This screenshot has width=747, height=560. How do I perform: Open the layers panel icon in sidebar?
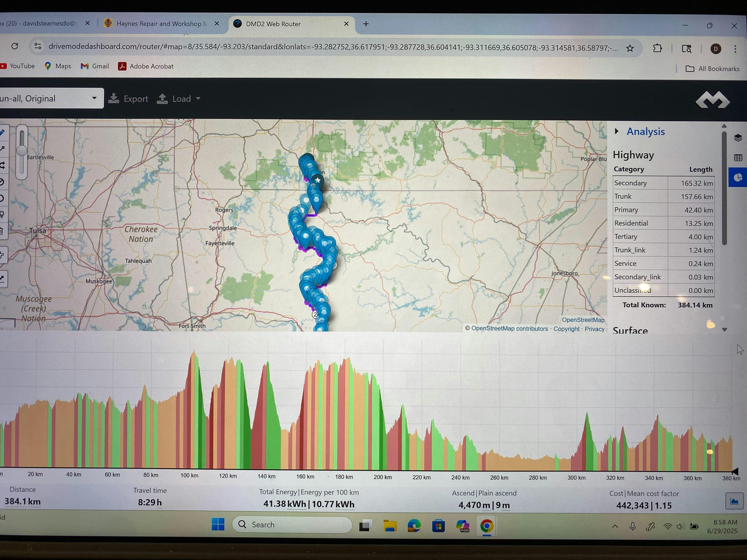pos(738,138)
